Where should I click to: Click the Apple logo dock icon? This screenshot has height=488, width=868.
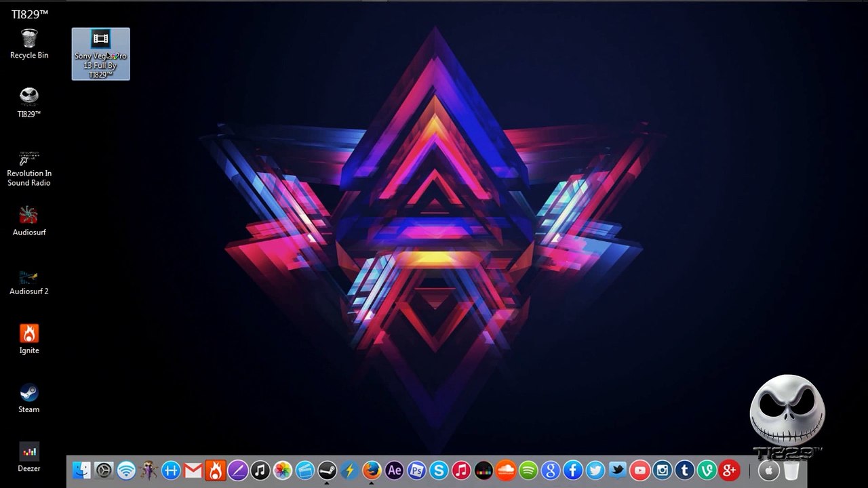[768, 470]
